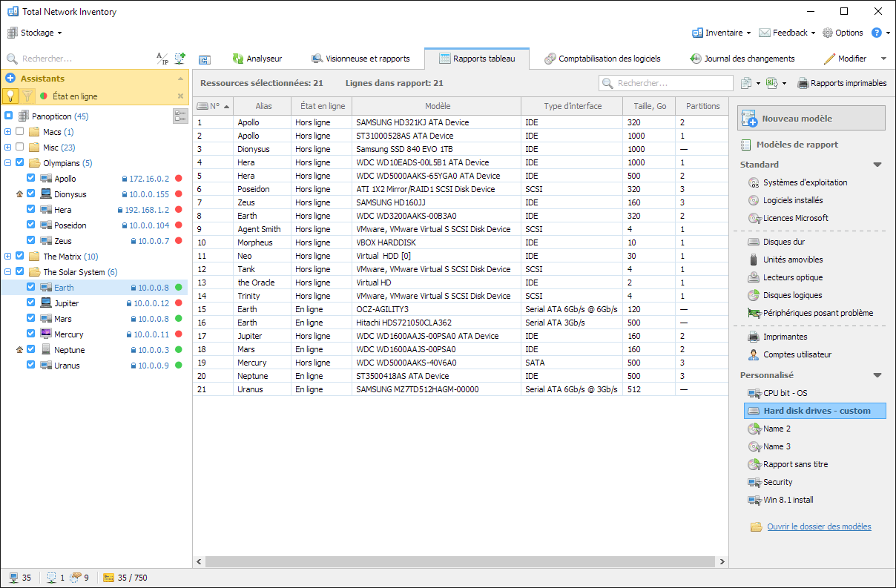Click the tree view options icon
This screenshot has height=588, width=896.
click(180, 116)
